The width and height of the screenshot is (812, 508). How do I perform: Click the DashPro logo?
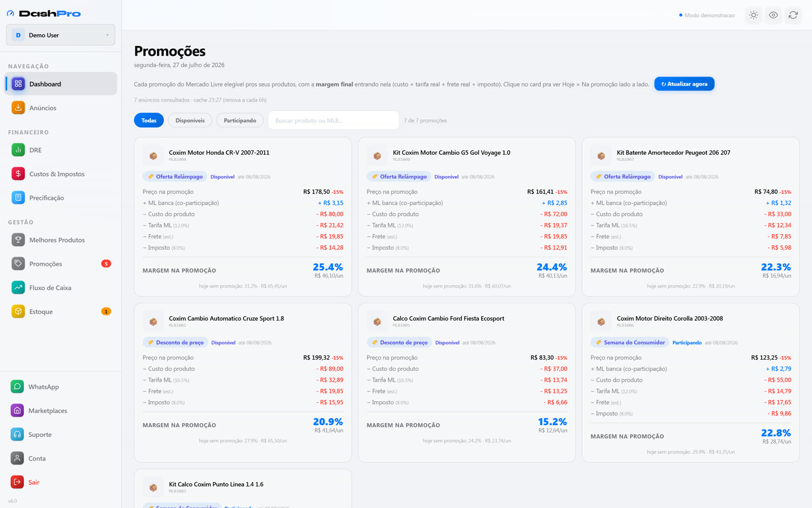coord(44,14)
